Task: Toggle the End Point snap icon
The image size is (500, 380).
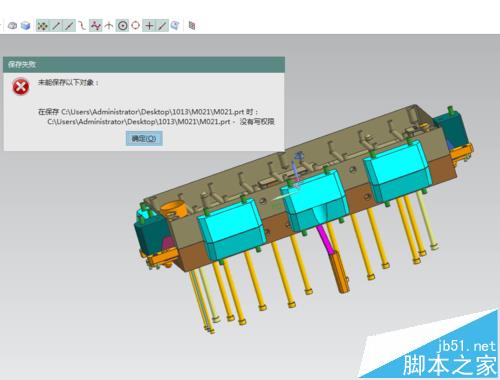Action: click(56, 26)
